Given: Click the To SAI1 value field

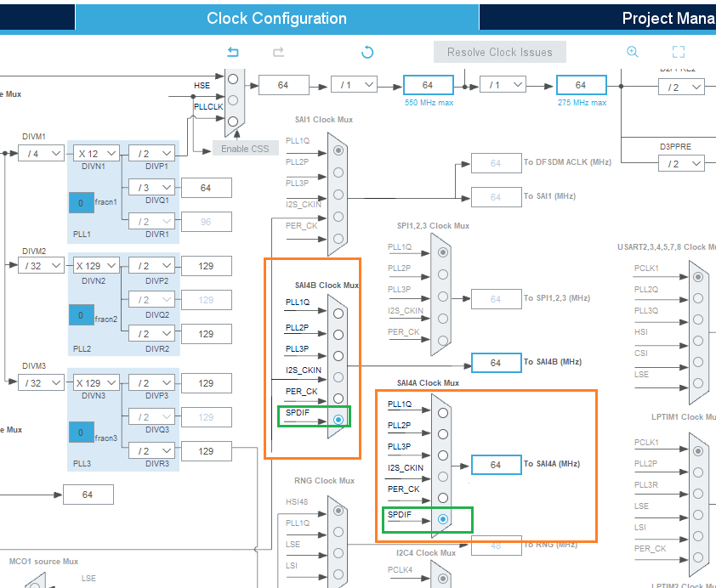Looking at the screenshot, I should pyautogui.click(x=497, y=197).
